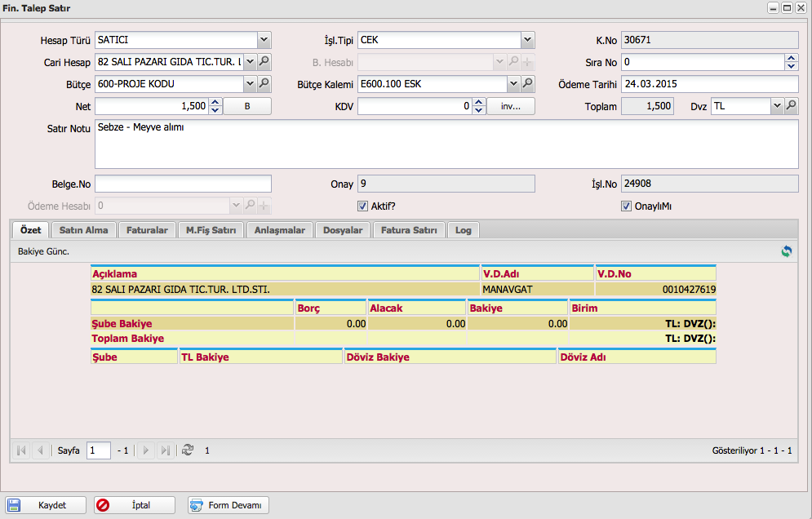This screenshot has height=519, width=812.
Task: Click the Toplam Bakiye row label
Action: [x=128, y=339]
